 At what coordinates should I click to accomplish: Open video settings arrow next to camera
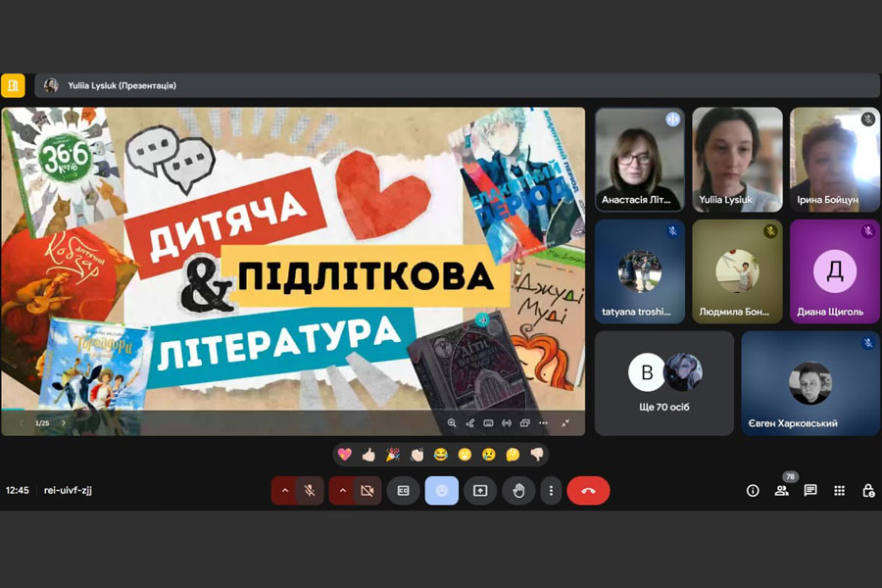343,491
